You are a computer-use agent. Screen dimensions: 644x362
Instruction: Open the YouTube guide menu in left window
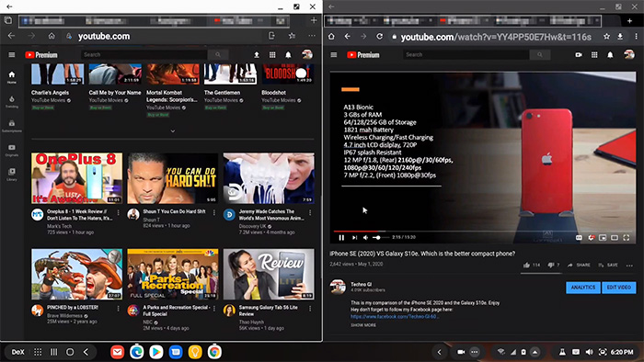(11, 54)
